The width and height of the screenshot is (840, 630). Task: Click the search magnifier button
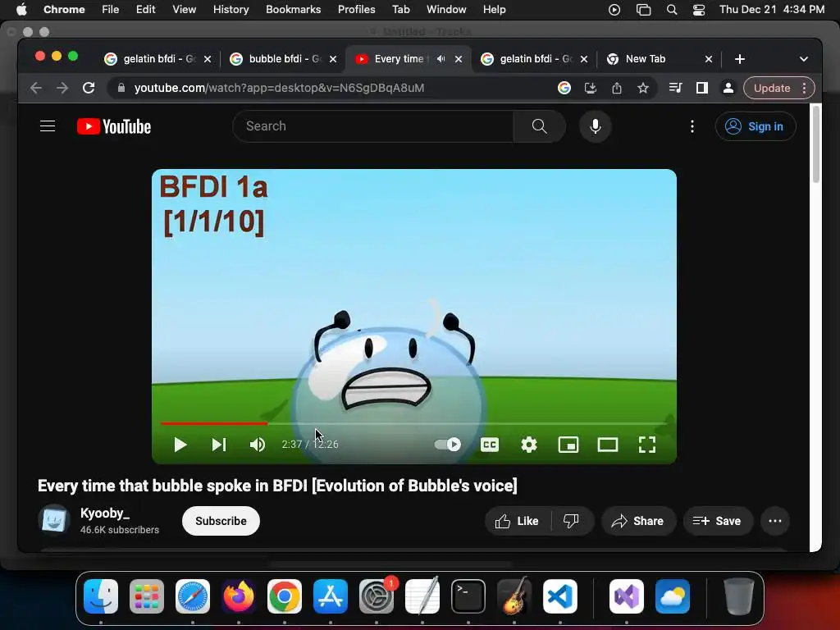point(540,126)
